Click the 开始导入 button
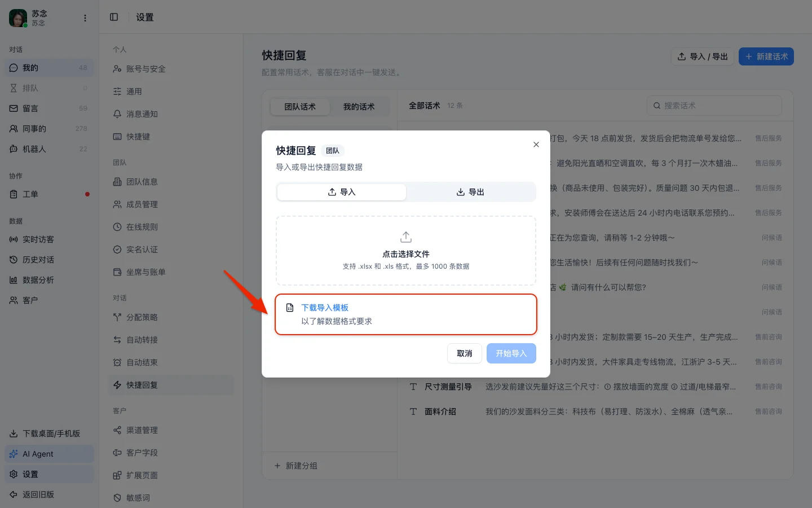 [511, 353]
